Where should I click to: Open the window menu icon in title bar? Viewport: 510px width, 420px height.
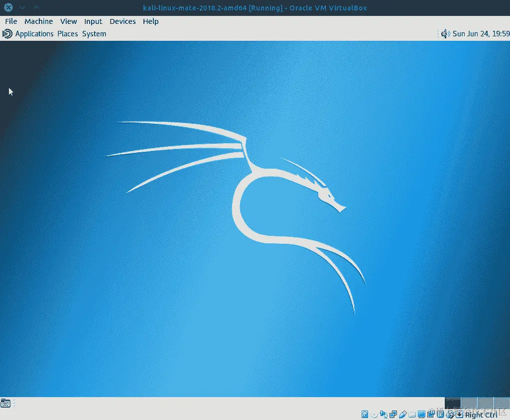tap(8, 7)
